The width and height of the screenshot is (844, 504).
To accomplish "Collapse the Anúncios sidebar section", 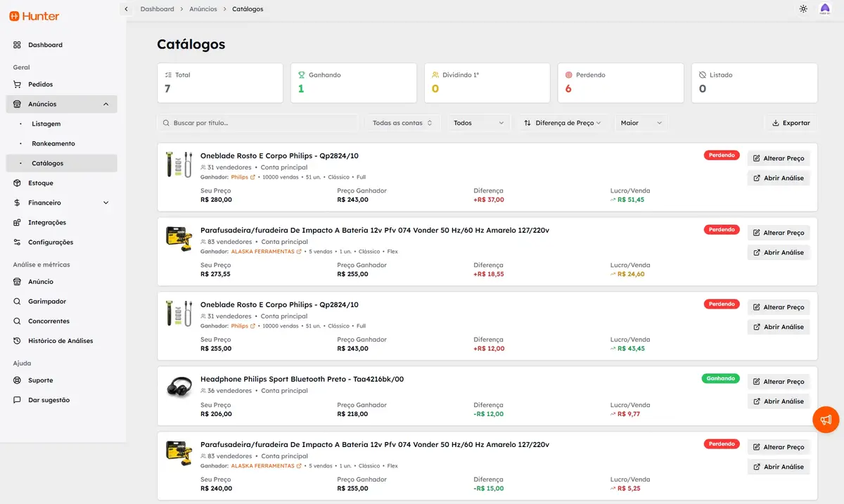I will [61, 104].
